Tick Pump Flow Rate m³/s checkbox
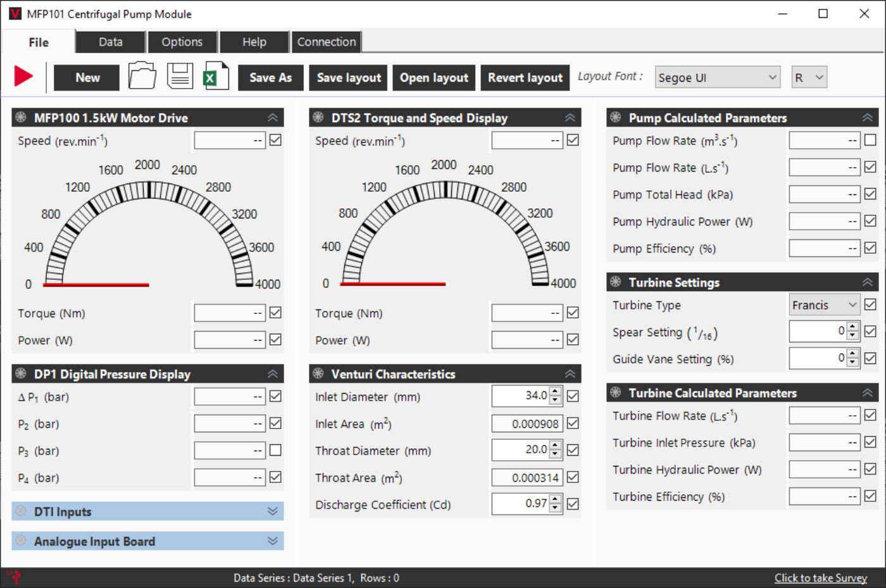 point(870,140)
